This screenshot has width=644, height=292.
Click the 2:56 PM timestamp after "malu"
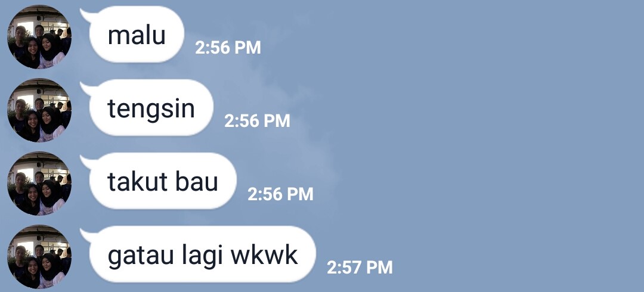228,48
